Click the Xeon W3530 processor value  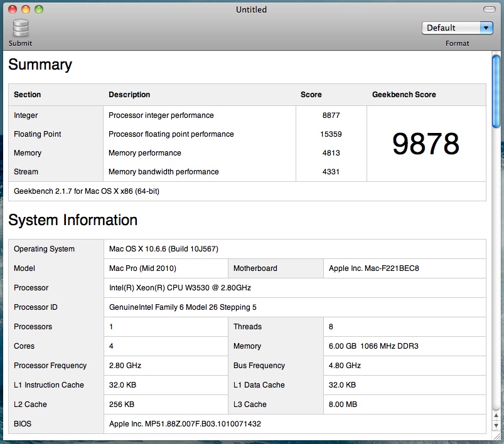click(180, 288)
